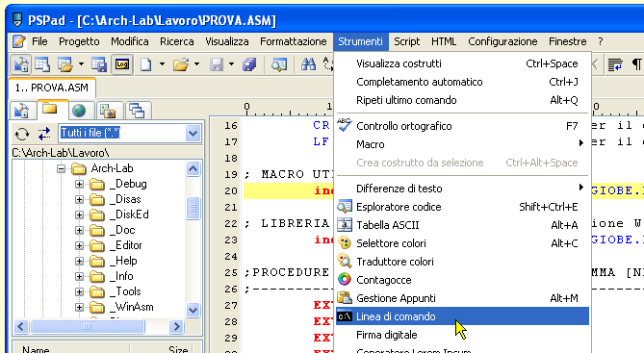The image size is (644, 353).
Task: Expand the _Tools folder
Action: pos(79,291)
